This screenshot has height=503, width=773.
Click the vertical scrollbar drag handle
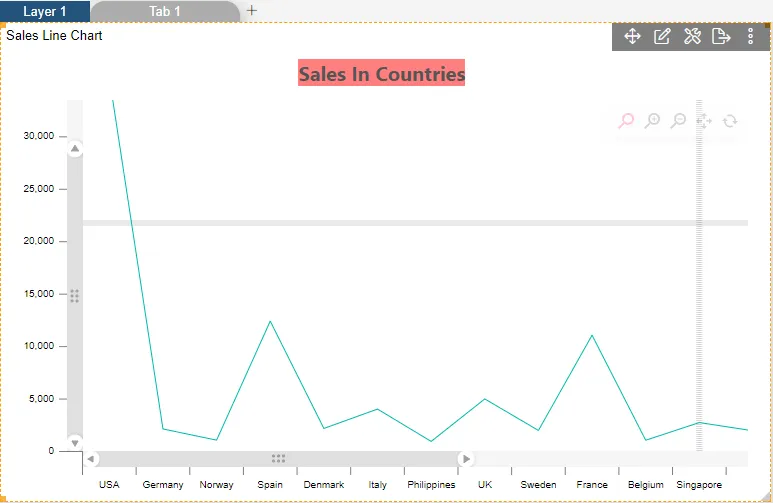(x=75, y=296)
